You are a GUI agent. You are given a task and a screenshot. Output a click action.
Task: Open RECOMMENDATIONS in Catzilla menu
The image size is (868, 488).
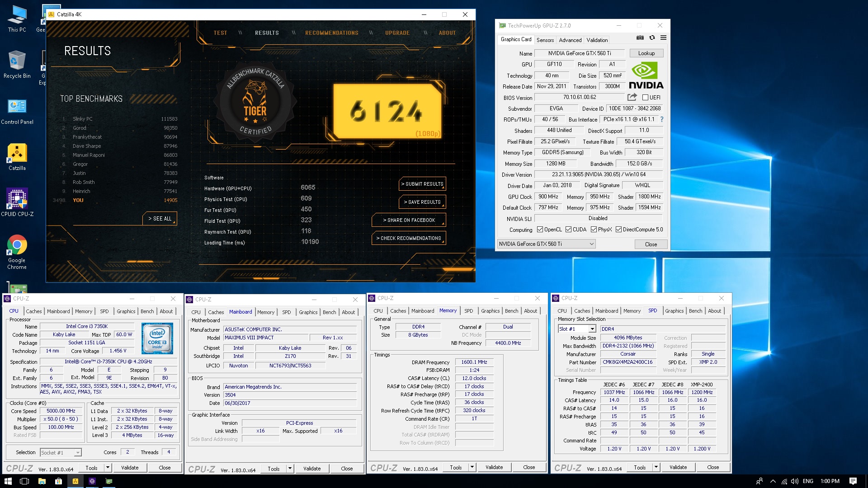pyautogui.click(x=331, y=33)
